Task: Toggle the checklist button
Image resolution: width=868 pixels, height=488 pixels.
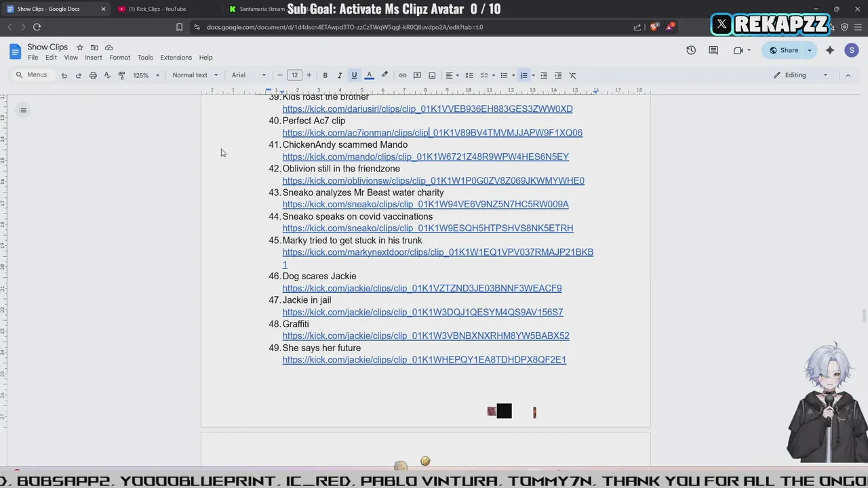Action: [484, 75]
